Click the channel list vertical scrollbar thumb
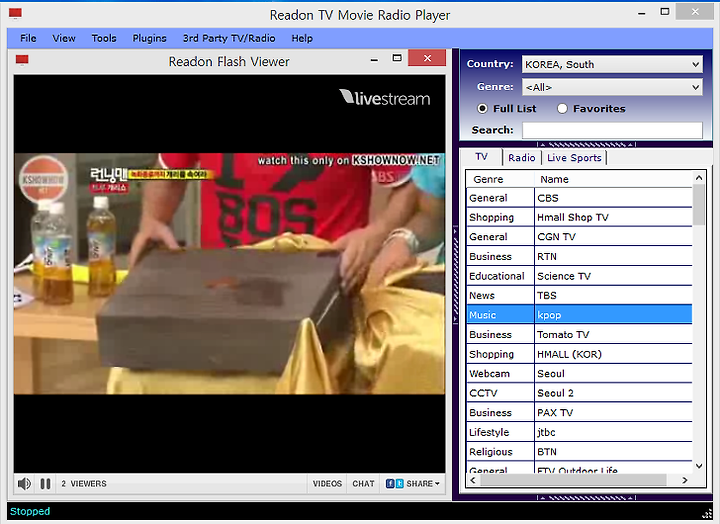This screenshot has width=720, height=524. (x=699, y=205)
